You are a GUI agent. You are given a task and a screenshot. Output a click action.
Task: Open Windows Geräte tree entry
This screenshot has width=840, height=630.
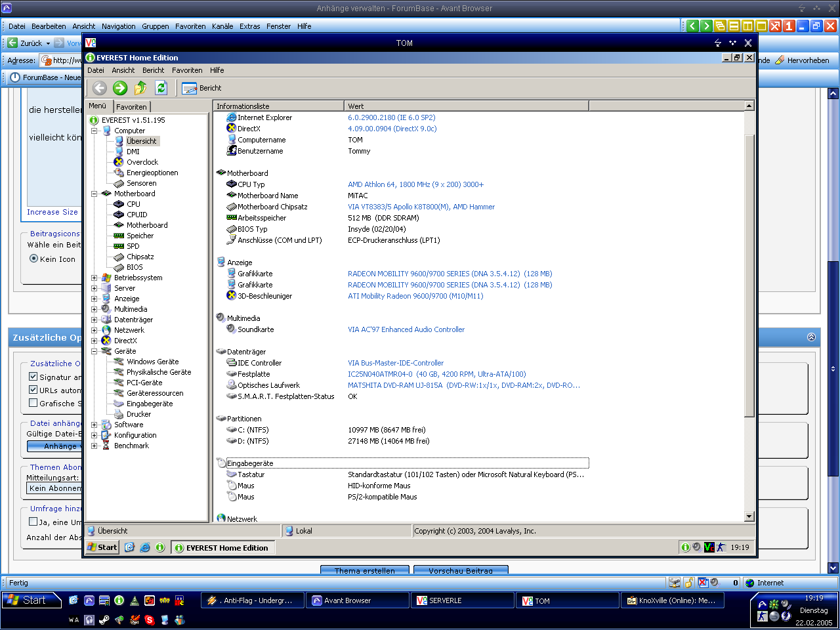click(x=153, y=362)
